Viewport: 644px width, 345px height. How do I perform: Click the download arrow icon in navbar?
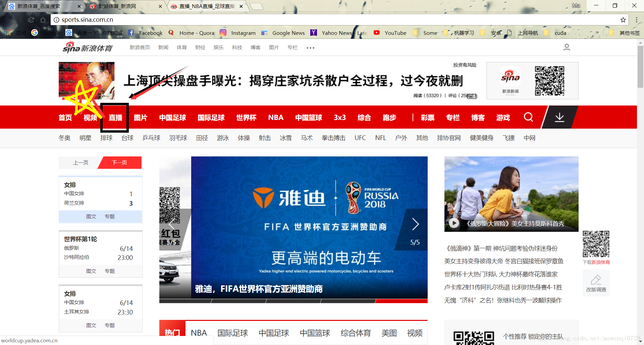tap(559, 117)
